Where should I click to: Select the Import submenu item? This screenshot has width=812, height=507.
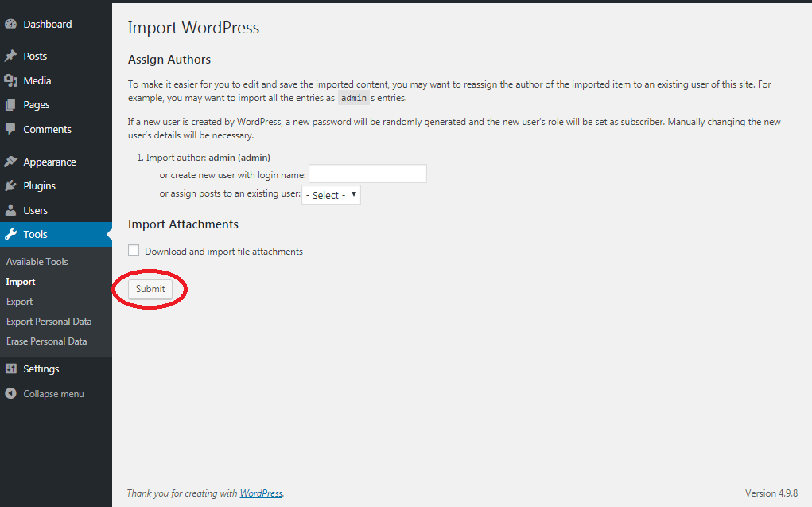click(21, 282)
